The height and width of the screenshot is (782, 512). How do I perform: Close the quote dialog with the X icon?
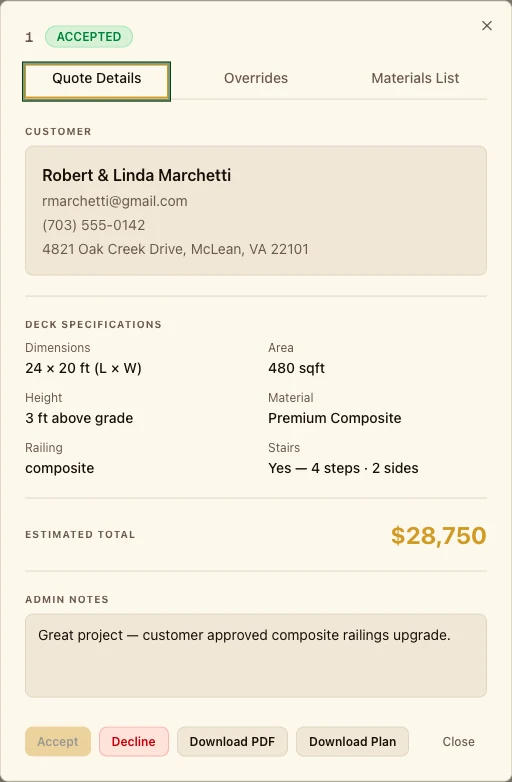(x=487, y=25)
